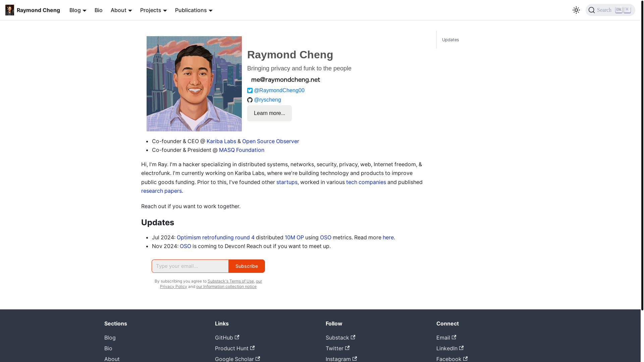
Task: Click the Updates section heading
Action: [x=158, y=223]
